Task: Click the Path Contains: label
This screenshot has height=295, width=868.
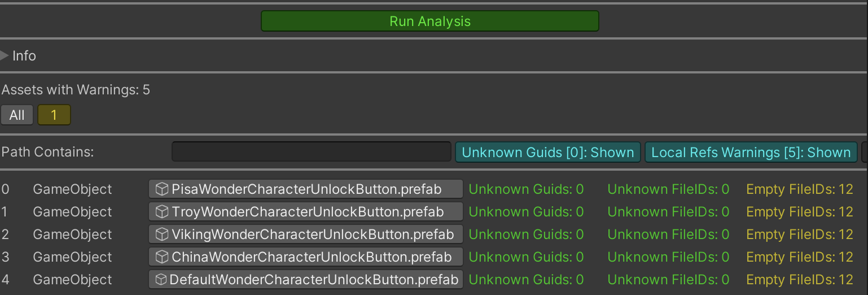Action: point(47,152)
